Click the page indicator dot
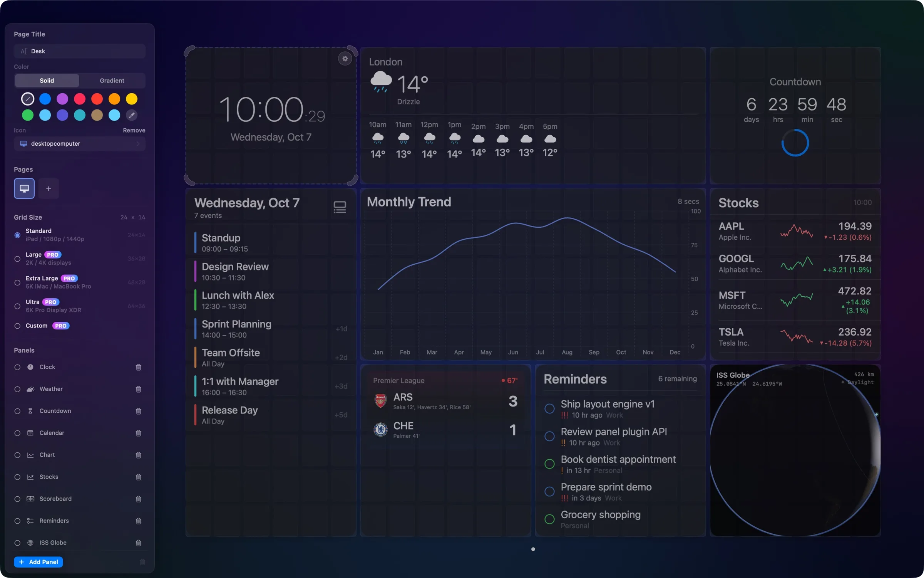This screenshot has width=924, height=578. (x=533, y=549)
